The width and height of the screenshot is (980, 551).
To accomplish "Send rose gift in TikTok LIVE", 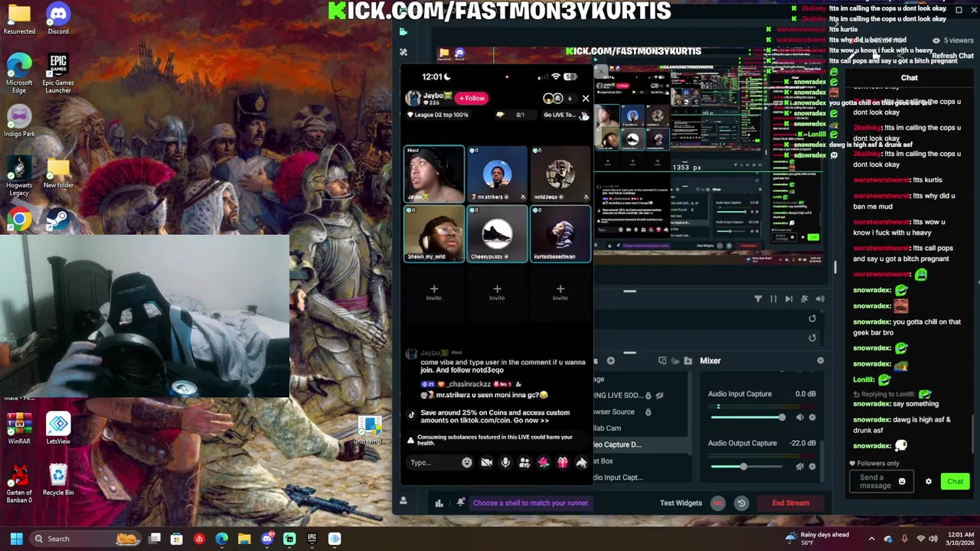I will (544, 462).
